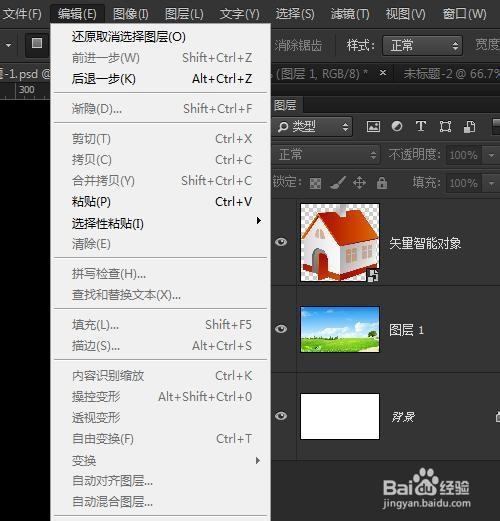This screenshot has width=500, height=521.
Task: Select the 图层 1 layer name
Action: click(x=406, y=330)
